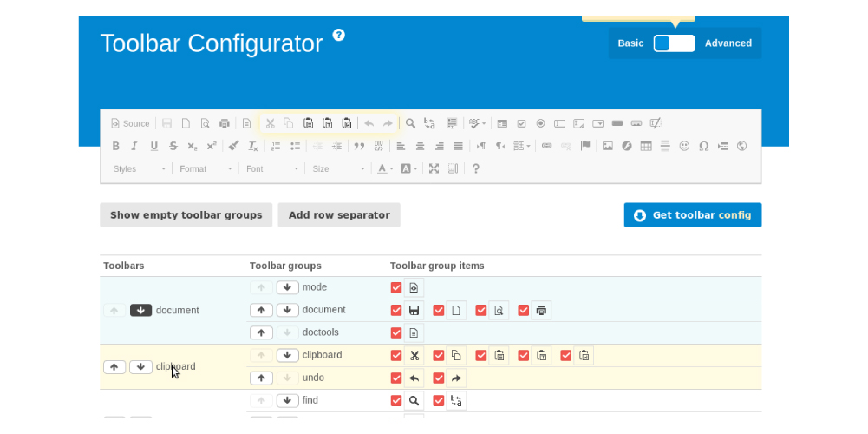
Task: Uncheck the Redo checkbox in undo row
Action: (x=439, y=378)
